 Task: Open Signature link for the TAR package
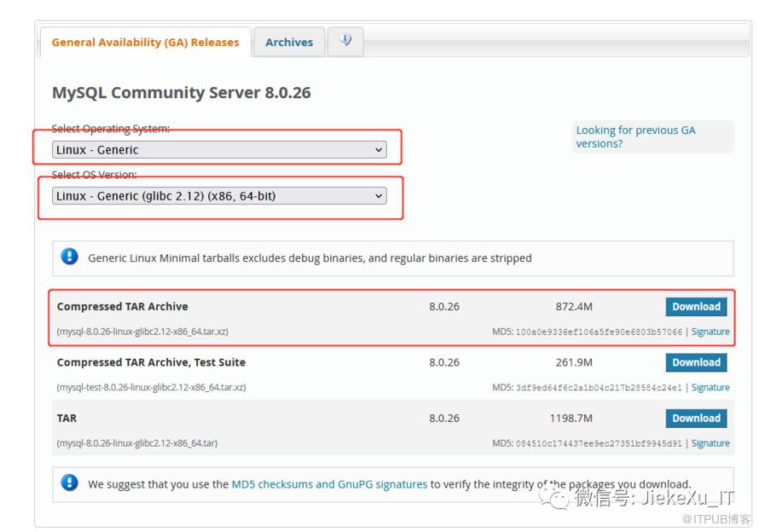[x=710, y=443]
